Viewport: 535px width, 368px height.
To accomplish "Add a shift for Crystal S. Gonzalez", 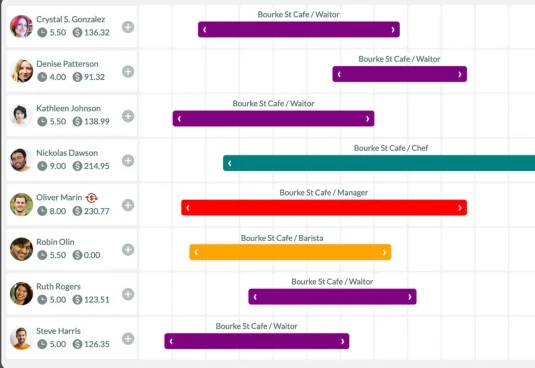I will 128,27.
